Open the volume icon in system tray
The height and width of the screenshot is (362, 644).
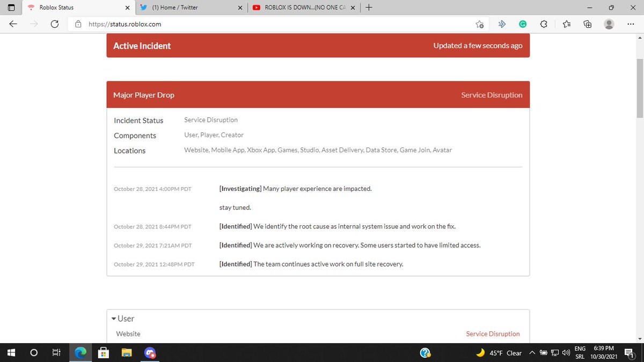point(566,352)
